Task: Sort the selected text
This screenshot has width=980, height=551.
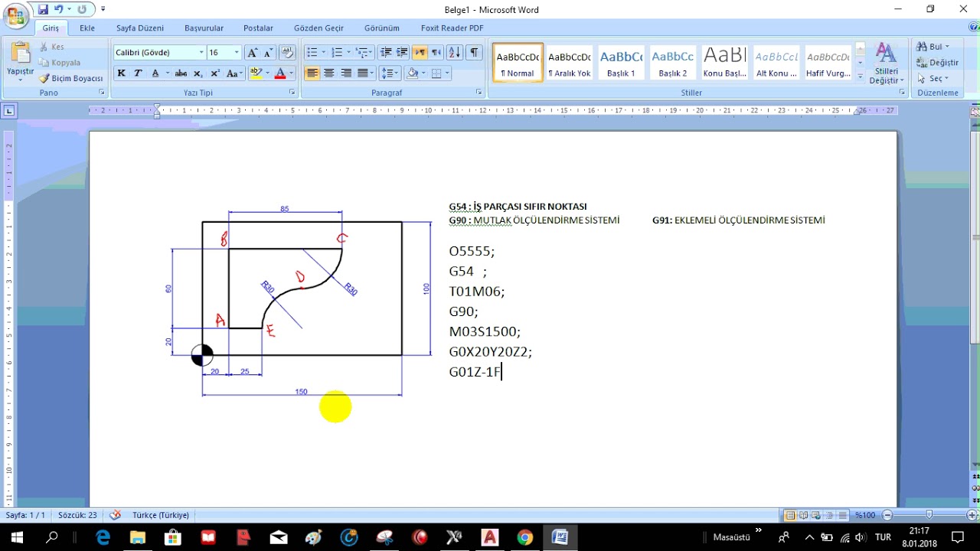Action: pos(455,53)
